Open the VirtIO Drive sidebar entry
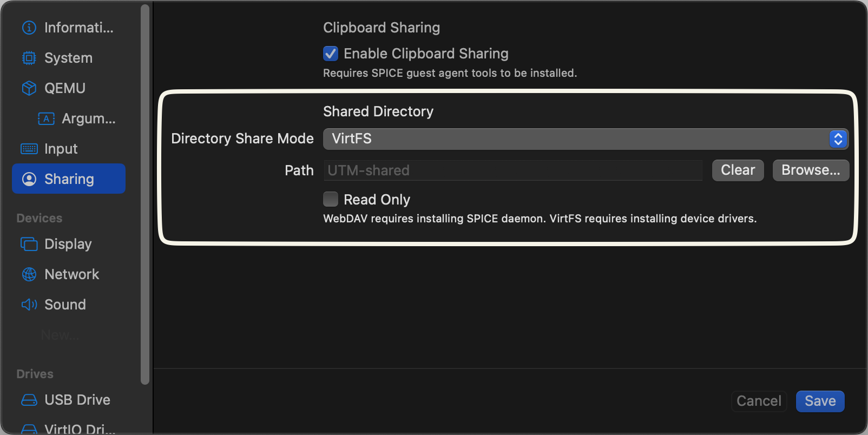The width and height of the screenshot is (868, 435). pyautogui.click(x=80, y=429)
